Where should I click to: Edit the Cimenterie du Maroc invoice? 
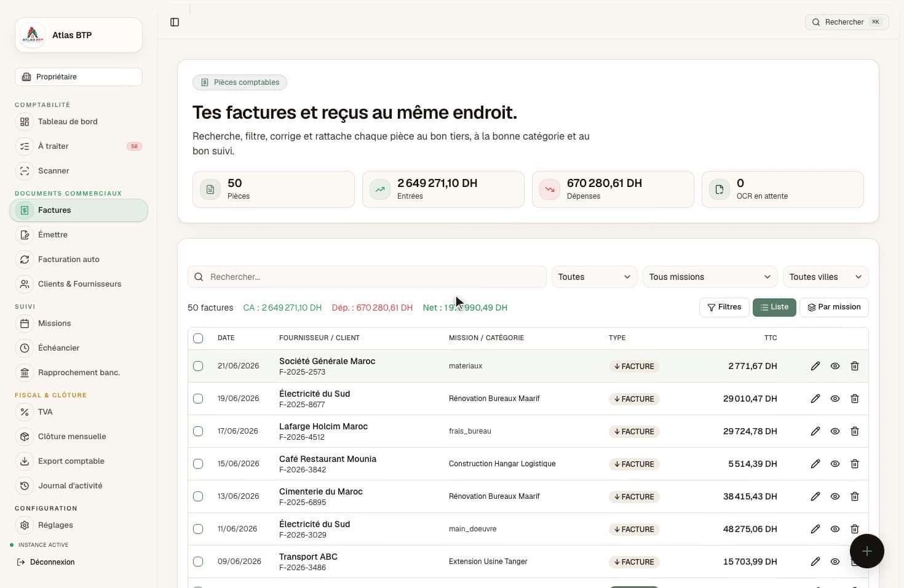click(x=815, y=496)
